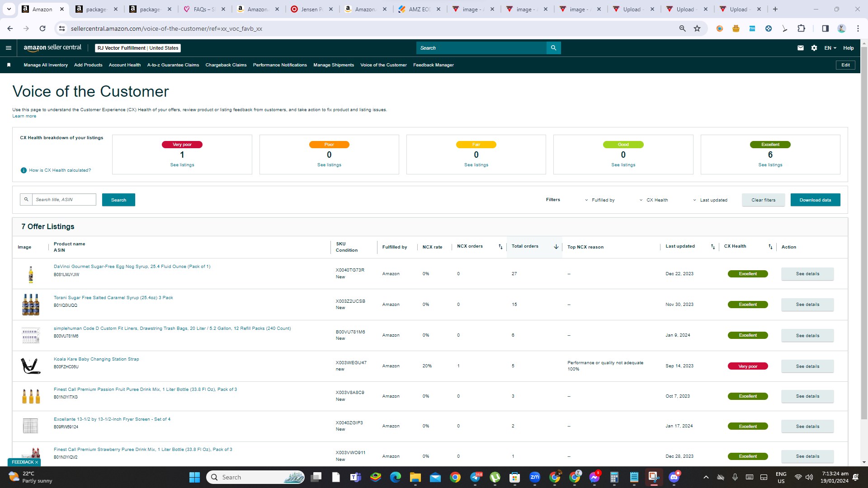Open Feedback Manager menu item
Viewport: 868px width, 488px height.
point(434,65)
